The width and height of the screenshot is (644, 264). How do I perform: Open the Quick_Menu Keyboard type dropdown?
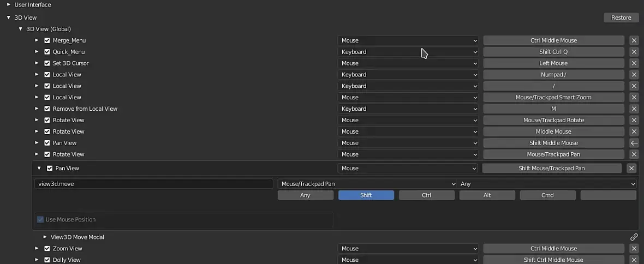pyautogui.click(x=408, y=52)
